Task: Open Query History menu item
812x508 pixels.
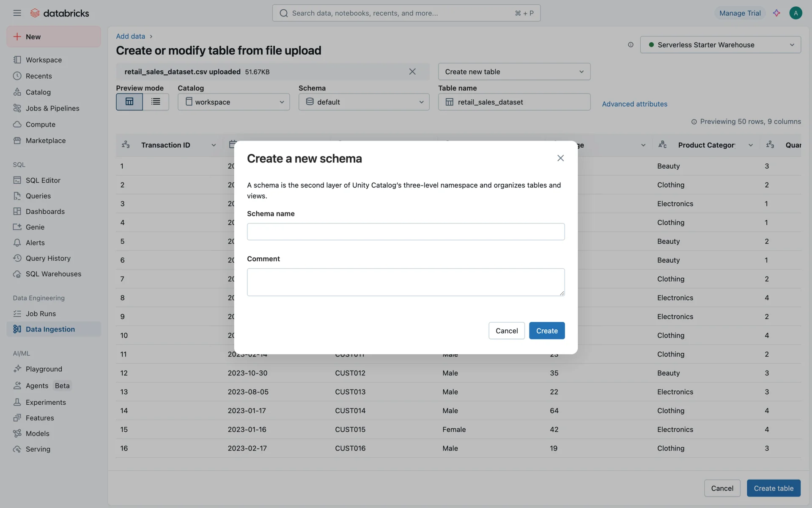Action: click(48, 258)
